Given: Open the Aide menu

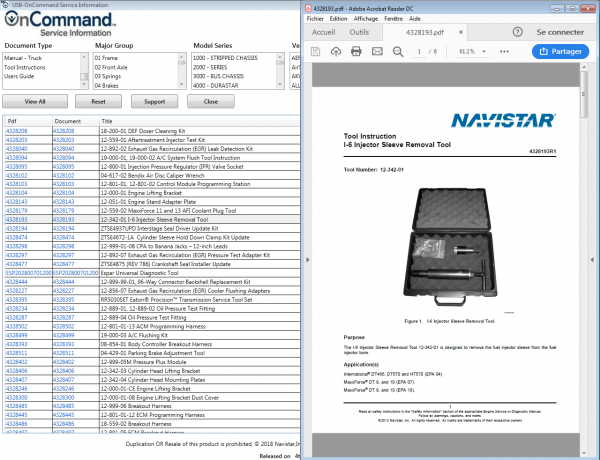Looking at the screenshot, I should (x=415, y=19).
